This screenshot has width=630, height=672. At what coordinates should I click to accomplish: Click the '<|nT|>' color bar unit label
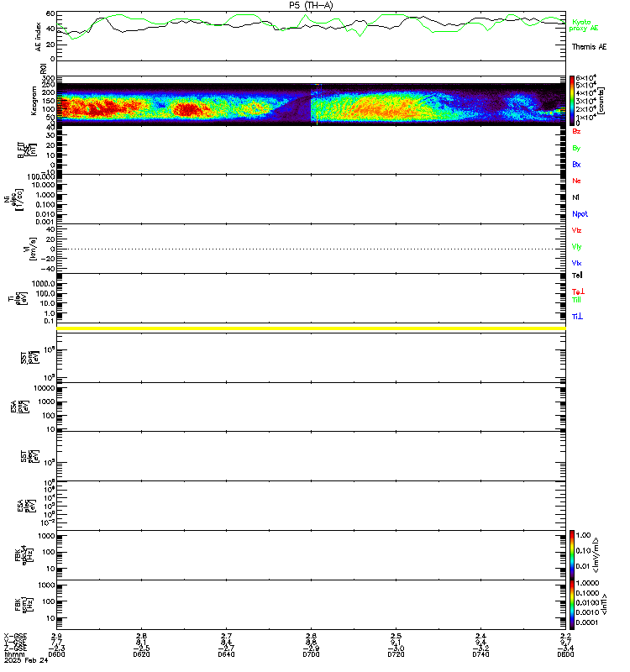pyautogui.click(x=603, y=605)
